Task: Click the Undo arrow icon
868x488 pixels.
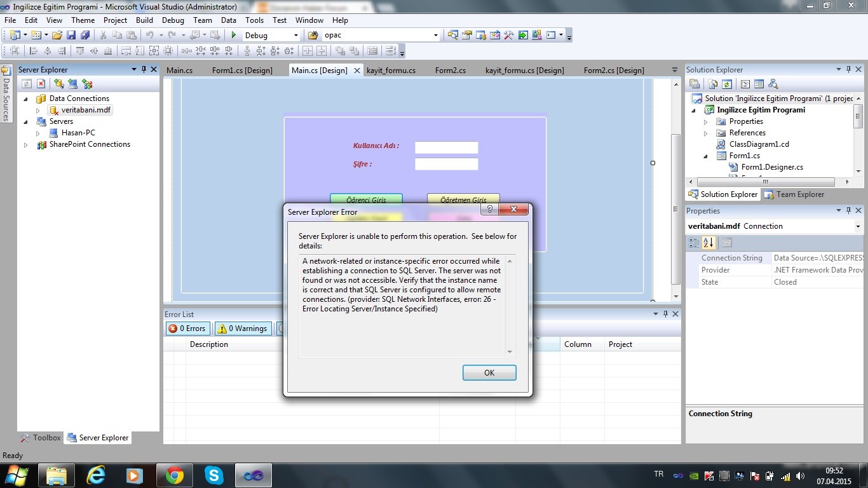Action: coord(150,35)
